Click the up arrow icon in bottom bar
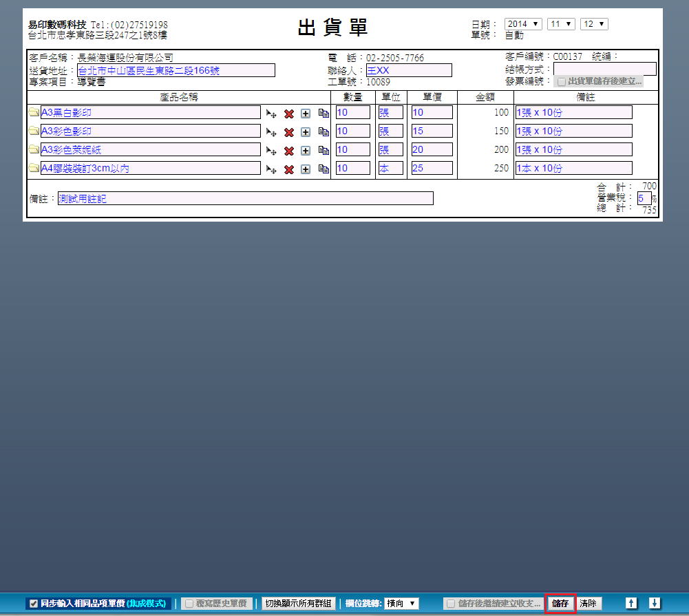The width and height of the screenshot is (689, 616). 631,603
